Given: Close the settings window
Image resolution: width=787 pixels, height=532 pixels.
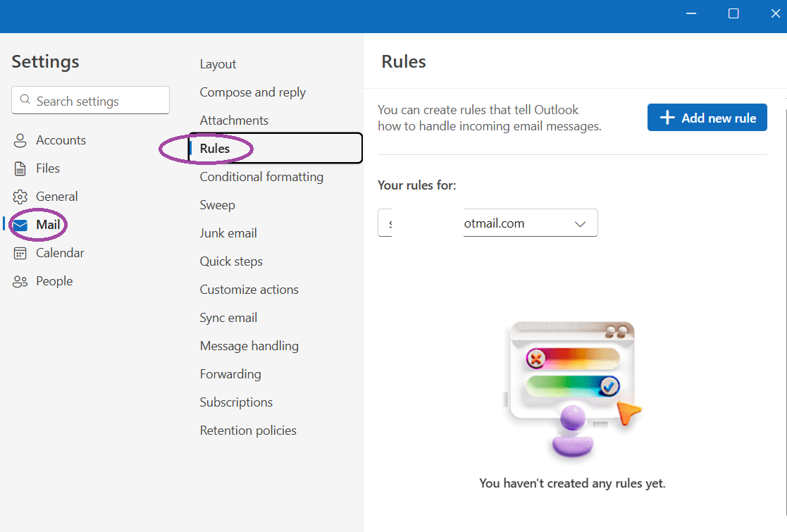Looking at the screenshot, I should click(776, 13).
